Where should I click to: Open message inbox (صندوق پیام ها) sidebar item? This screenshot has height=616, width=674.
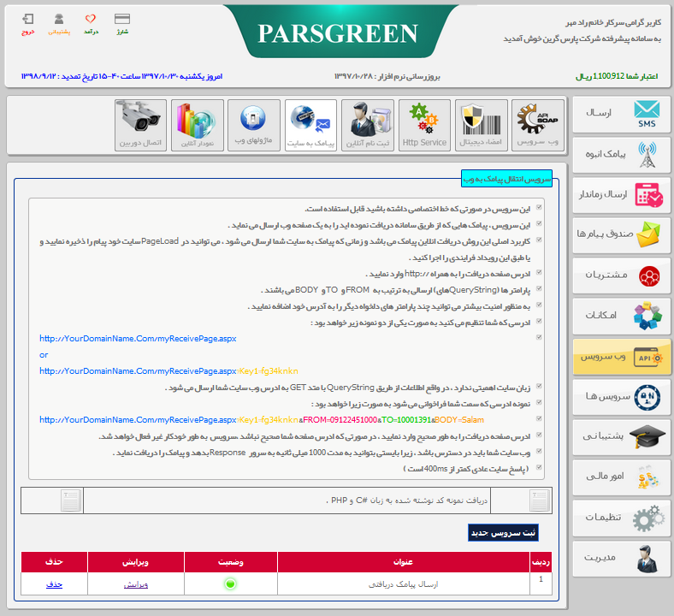point(622,235)
